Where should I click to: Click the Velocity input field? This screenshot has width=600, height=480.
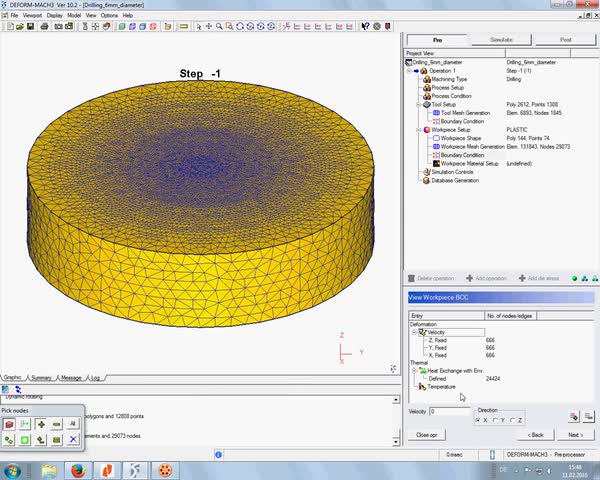pos(450,411)
